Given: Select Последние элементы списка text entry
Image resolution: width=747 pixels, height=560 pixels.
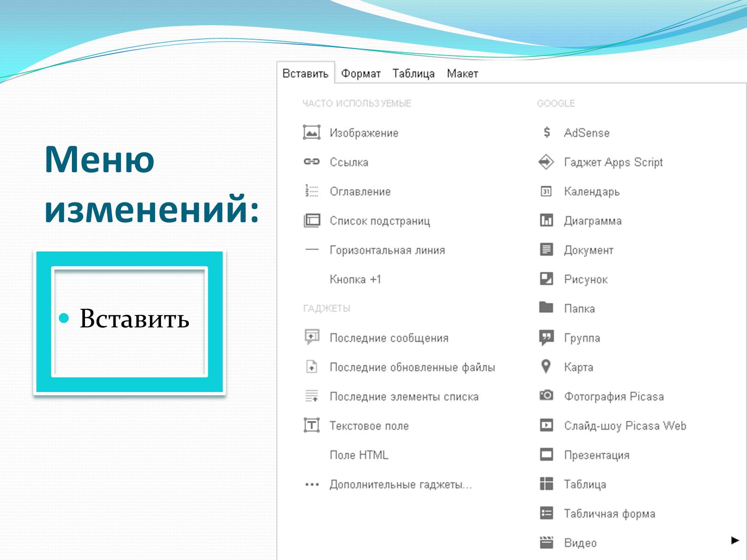Looking at the screenshot, I should pos(404,397).
